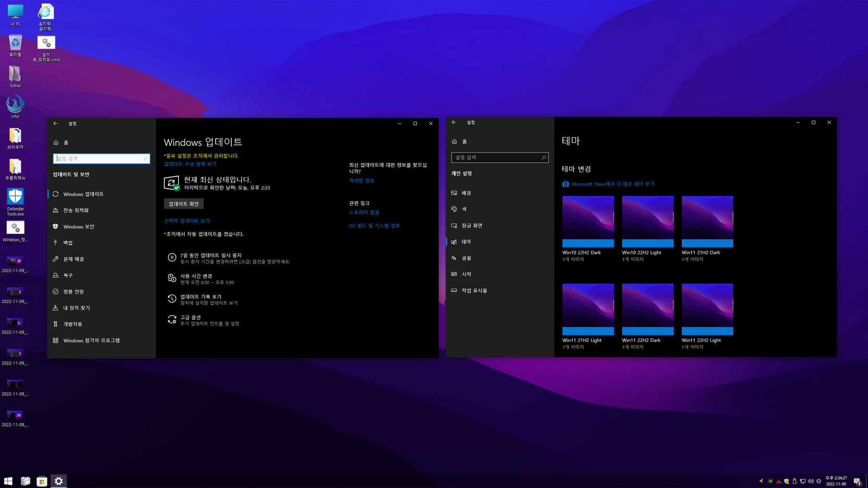Open 개발자용 settings page

click(101, 324)
